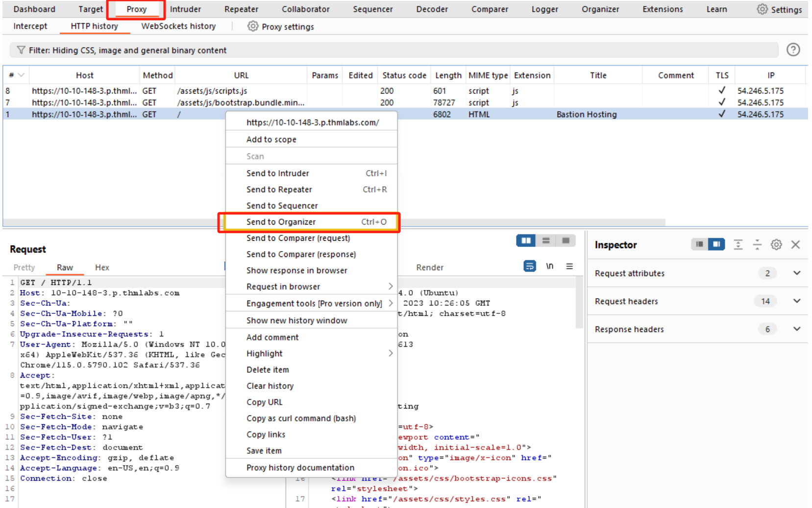Click the help question mark icon
This screenshot has height=508, width=812.
(793, 50)
